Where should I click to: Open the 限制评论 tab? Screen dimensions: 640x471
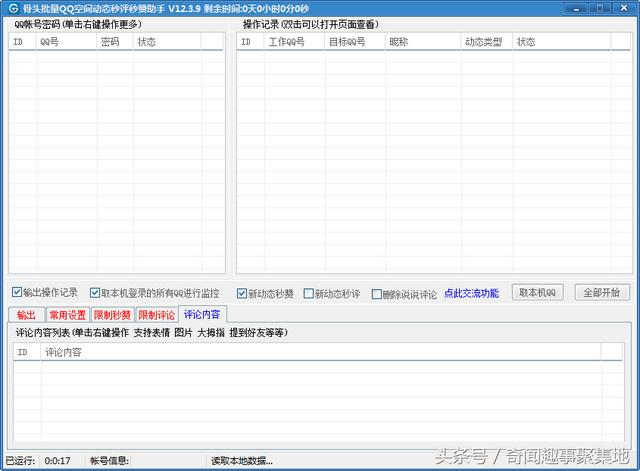click(157, 315)
